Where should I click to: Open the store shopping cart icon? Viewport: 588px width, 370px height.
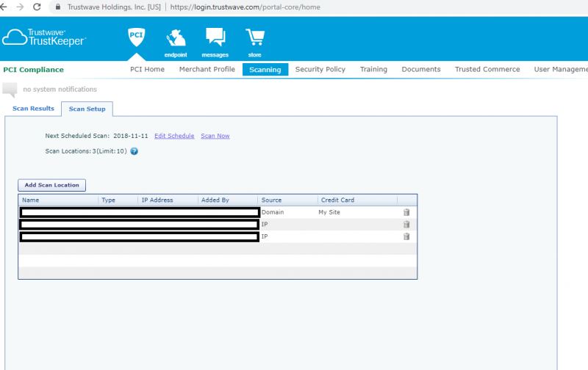[254, 40]
